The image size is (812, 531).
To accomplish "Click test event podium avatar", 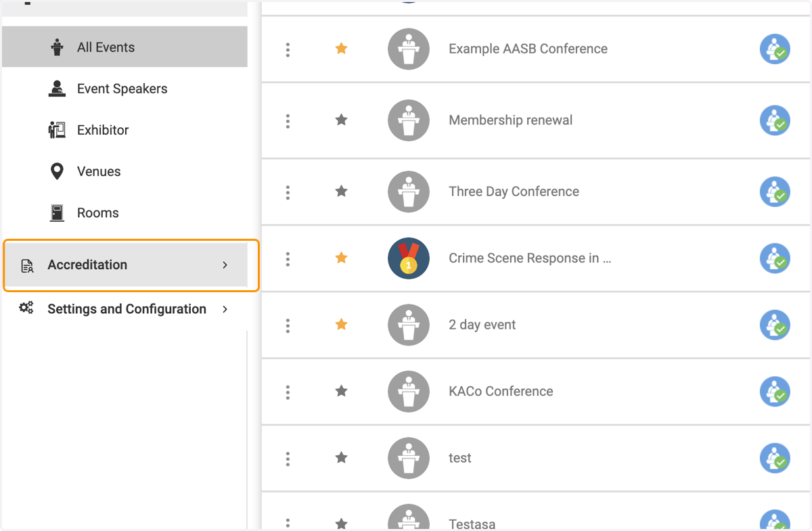I will (409, 458).
